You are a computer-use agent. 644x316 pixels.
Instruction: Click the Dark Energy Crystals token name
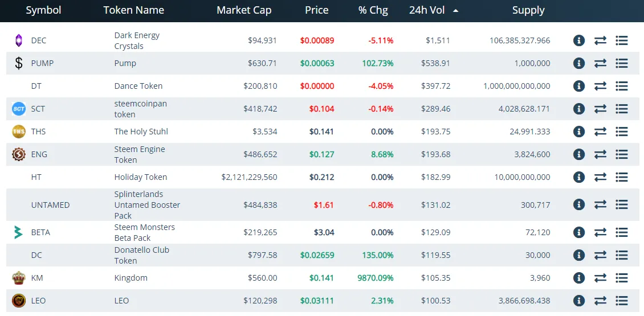pyautogui.click(x=137, y=40)
